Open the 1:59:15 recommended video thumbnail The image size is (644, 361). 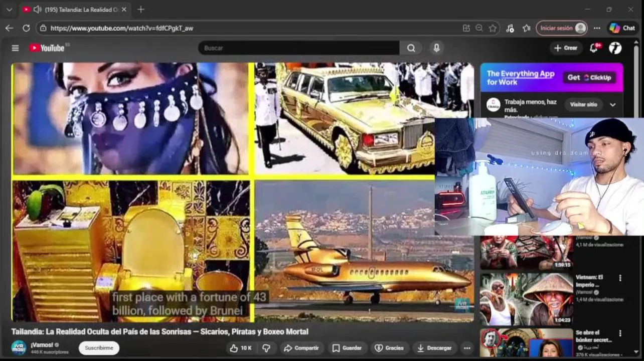[526, 253]
